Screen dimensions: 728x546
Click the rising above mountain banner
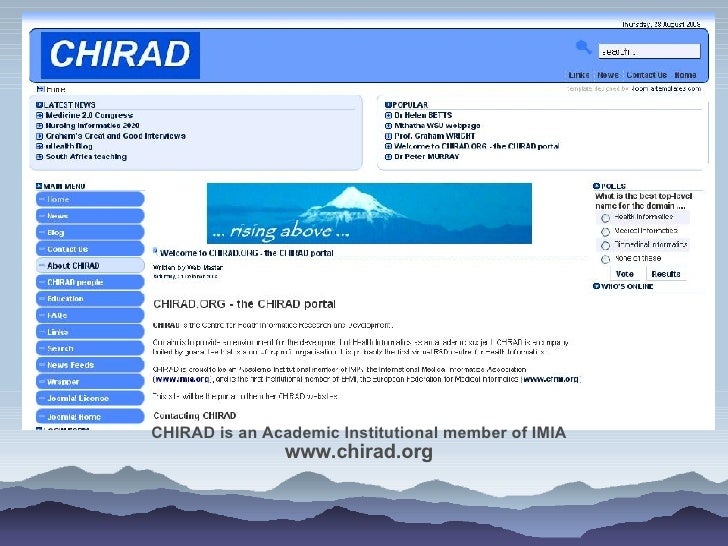coord(369,213)
